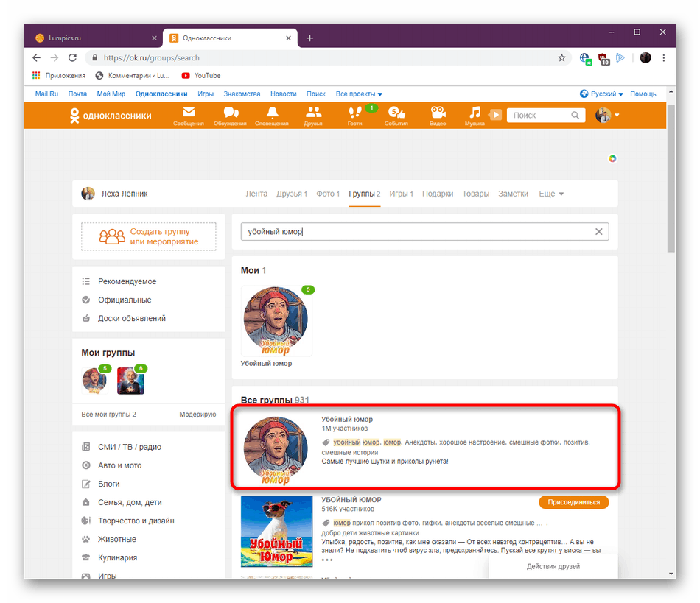Click Все мои группы 2 link

(x=108, y=415)
